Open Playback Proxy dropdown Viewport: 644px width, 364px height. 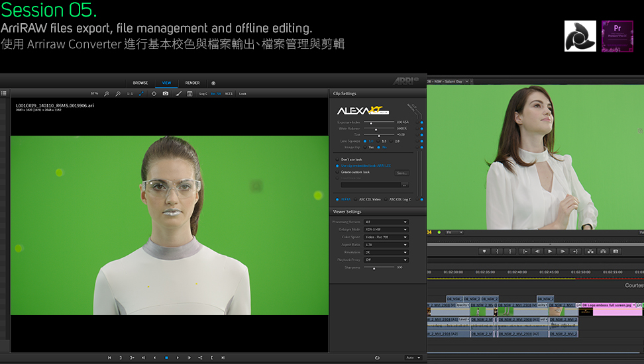pyautogui.click(x=386, y=260)
